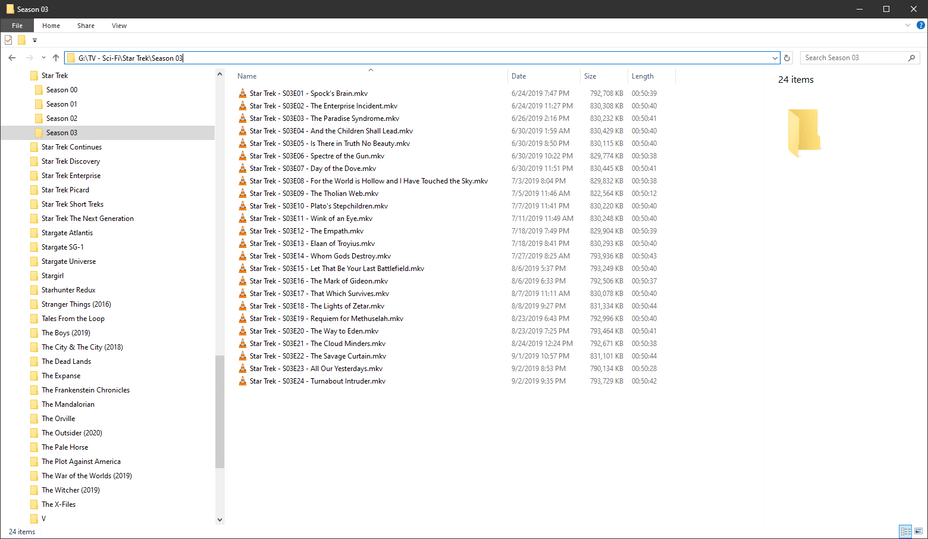The image size is (928, 539).
Task: Select file 'S03E23 - All Our Yesterdays.mkv'
Action: pos(316,369)
